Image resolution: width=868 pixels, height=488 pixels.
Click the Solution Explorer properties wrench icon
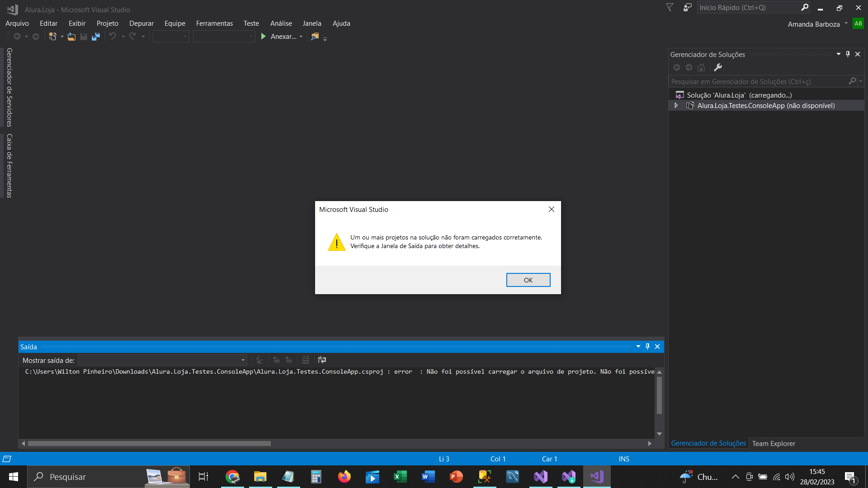718,67
